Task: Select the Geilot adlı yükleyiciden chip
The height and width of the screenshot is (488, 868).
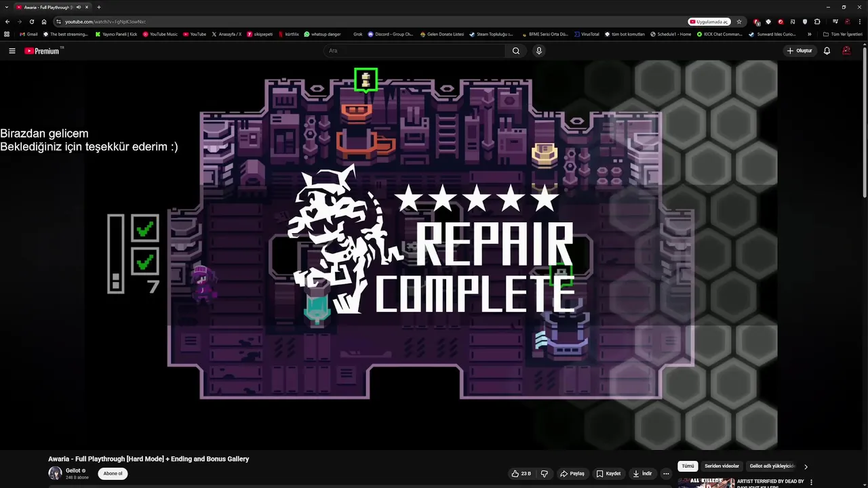Action: [772, 466]
